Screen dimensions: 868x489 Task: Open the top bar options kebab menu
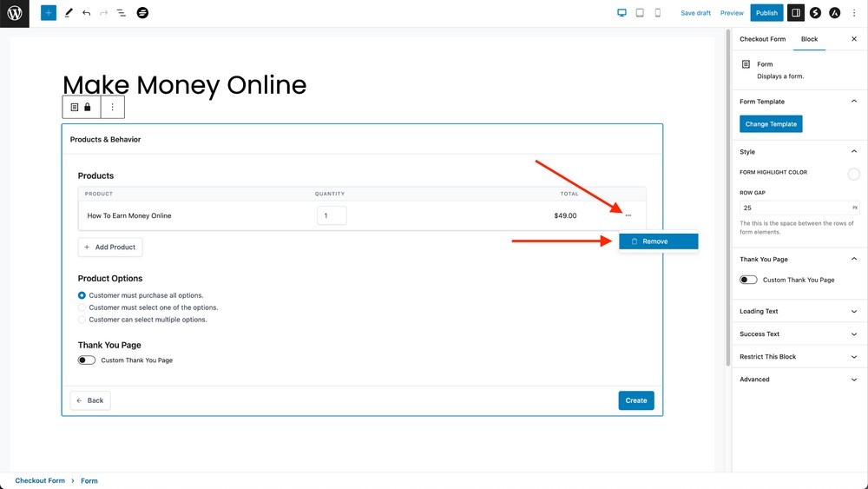point(854,13)
